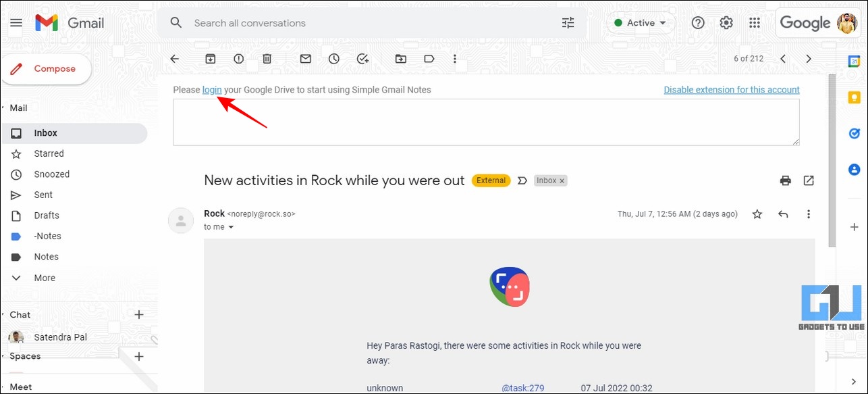Go to the newer conversation

[x=783, y=59]
